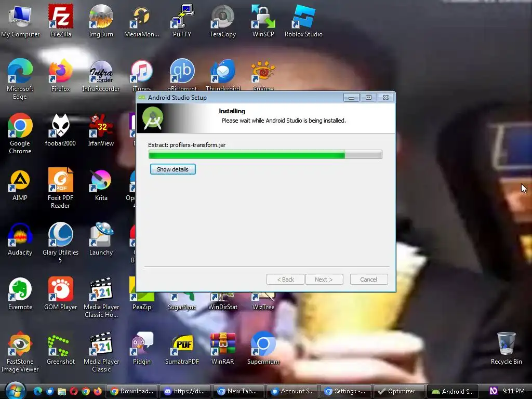Open the TeraCopy desktop icon
The height and width of the screenshot is (399, 532).
point(222,20)
